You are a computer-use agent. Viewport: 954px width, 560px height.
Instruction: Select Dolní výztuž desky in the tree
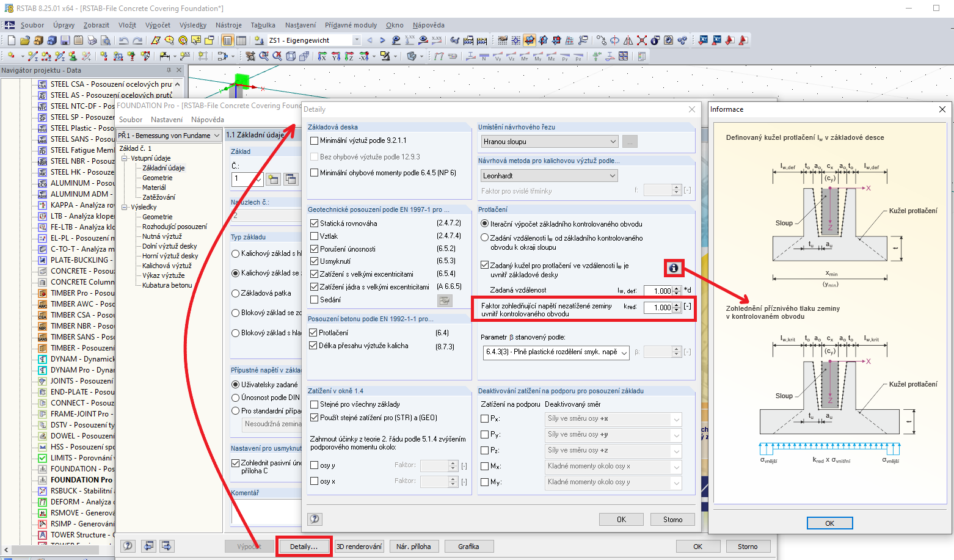170,246
